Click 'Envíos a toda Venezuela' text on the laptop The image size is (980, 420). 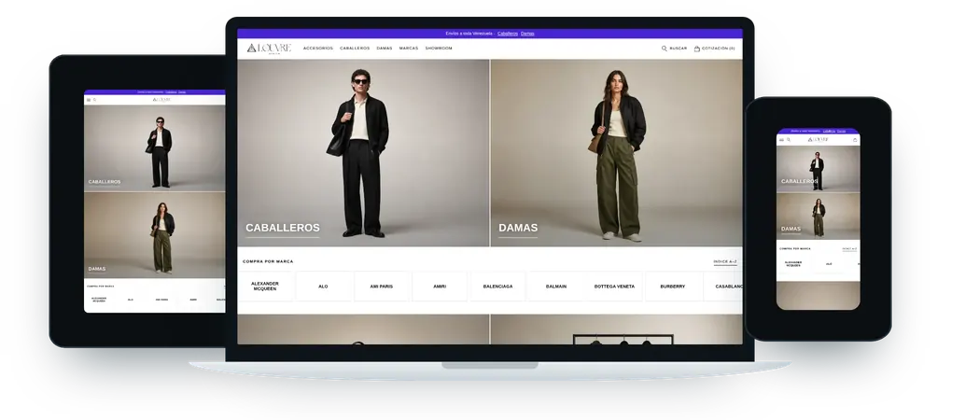(x=469, y=34)
